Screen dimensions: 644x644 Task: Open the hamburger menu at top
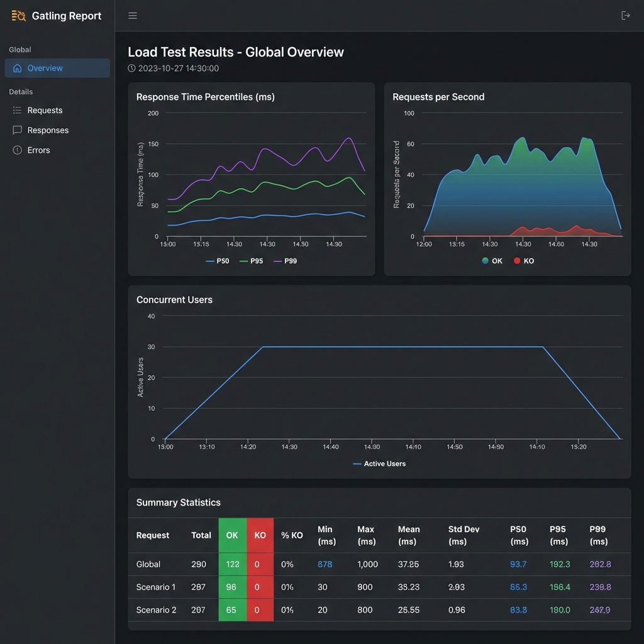pos(133,16)
